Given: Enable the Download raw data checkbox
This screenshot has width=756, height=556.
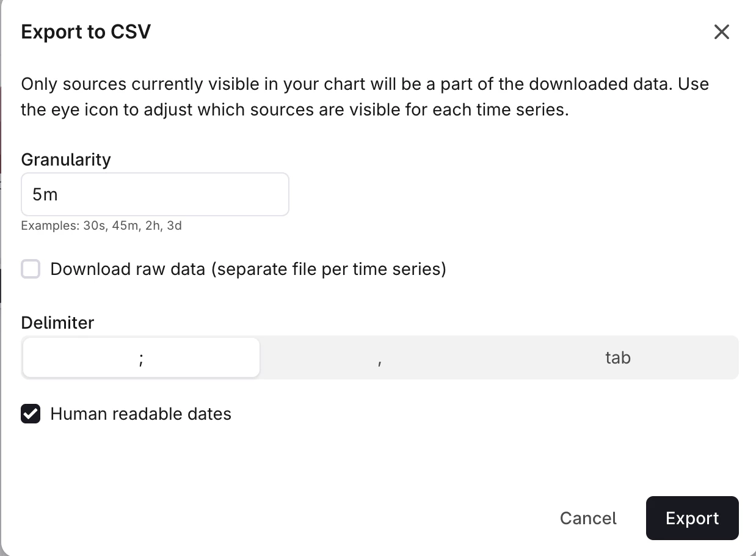Looking at the screenshot, I should click(x=31, y=269).
